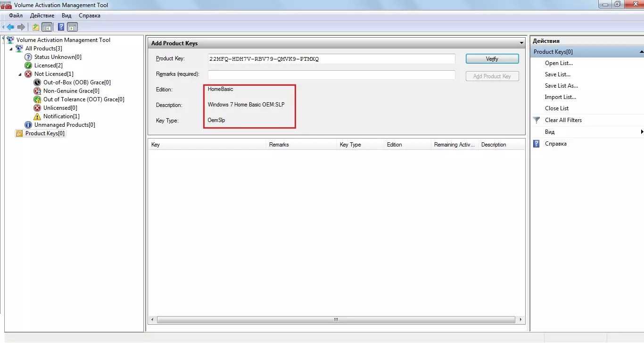This screenshot has width=644, height=343.
Task: Choose Save List As... action
Action: point(561,86)
